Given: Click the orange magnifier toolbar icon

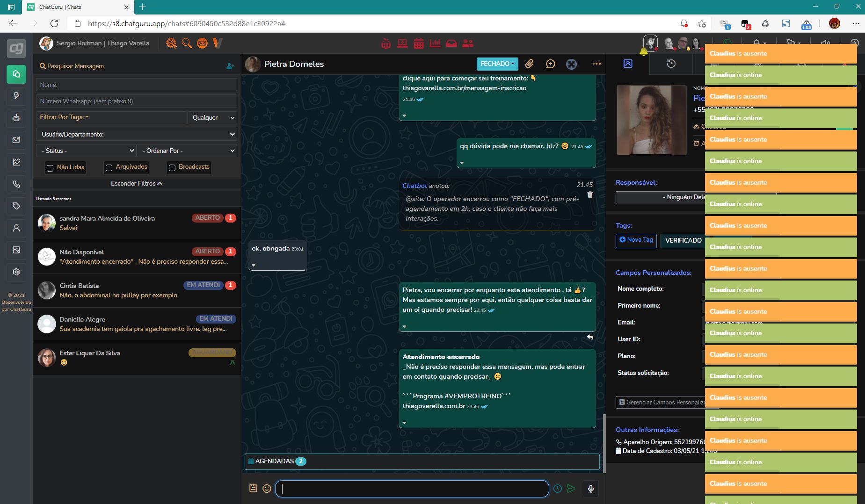Looking at the screenshot, I should click(187, 43).
